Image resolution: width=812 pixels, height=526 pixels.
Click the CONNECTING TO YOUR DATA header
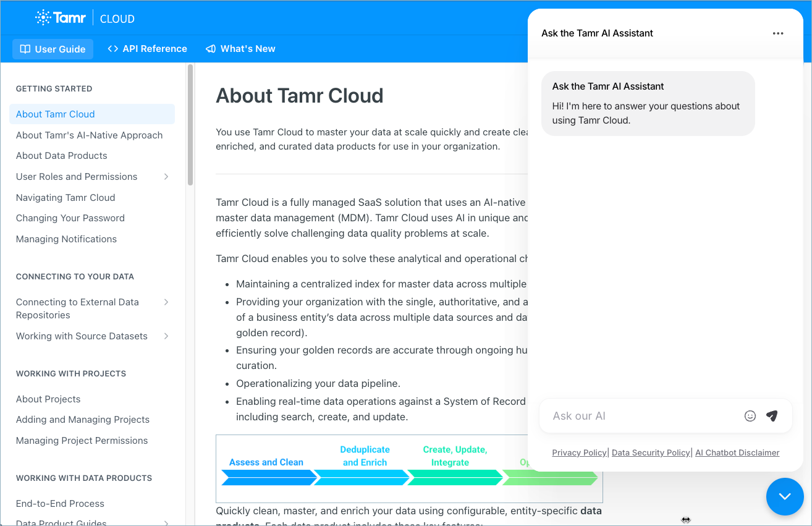click(x=75, y=277)
